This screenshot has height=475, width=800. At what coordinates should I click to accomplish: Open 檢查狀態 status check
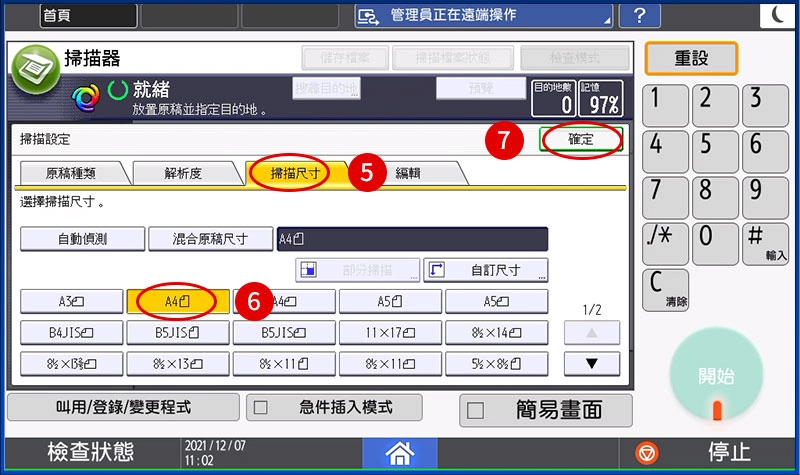click(x=91, y=452)
